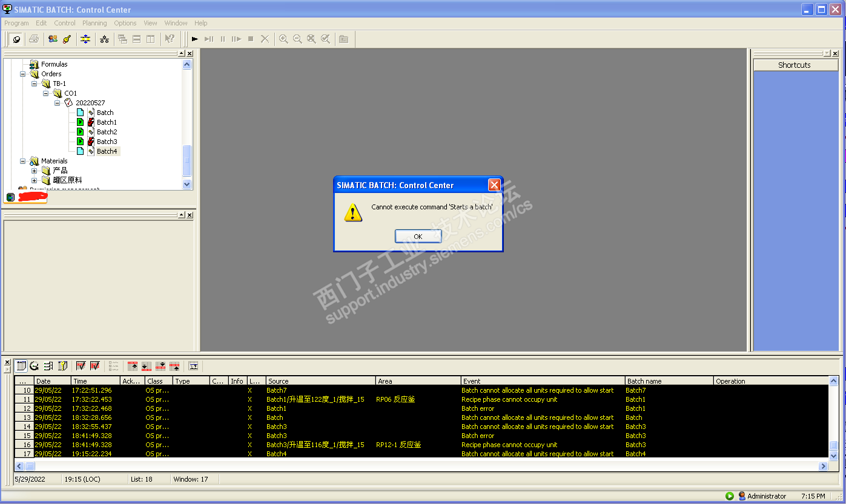Collapse the Orders tree node
846x504 pixels.
pyautogui.click(x=23, y=74)
